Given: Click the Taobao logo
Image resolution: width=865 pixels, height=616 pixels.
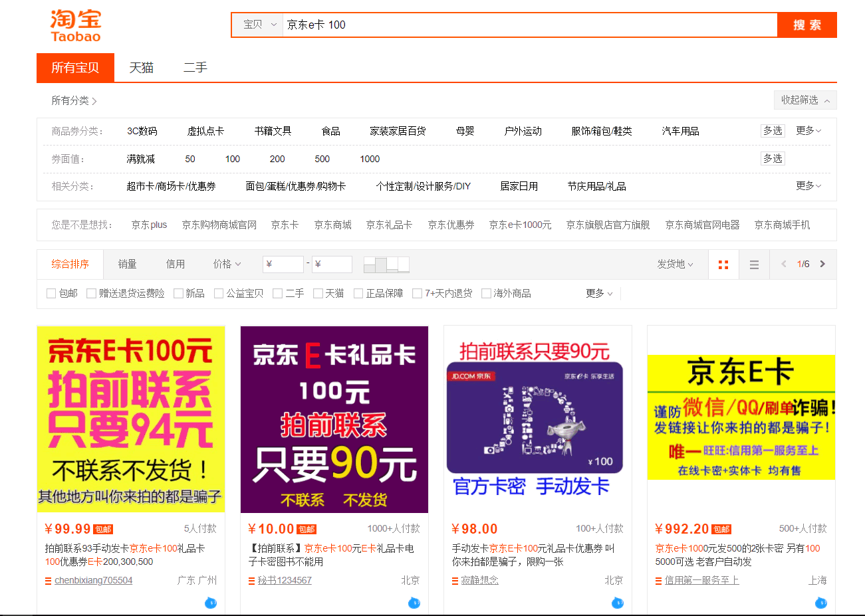Looking at the screenshot, I should click(75, 26).
